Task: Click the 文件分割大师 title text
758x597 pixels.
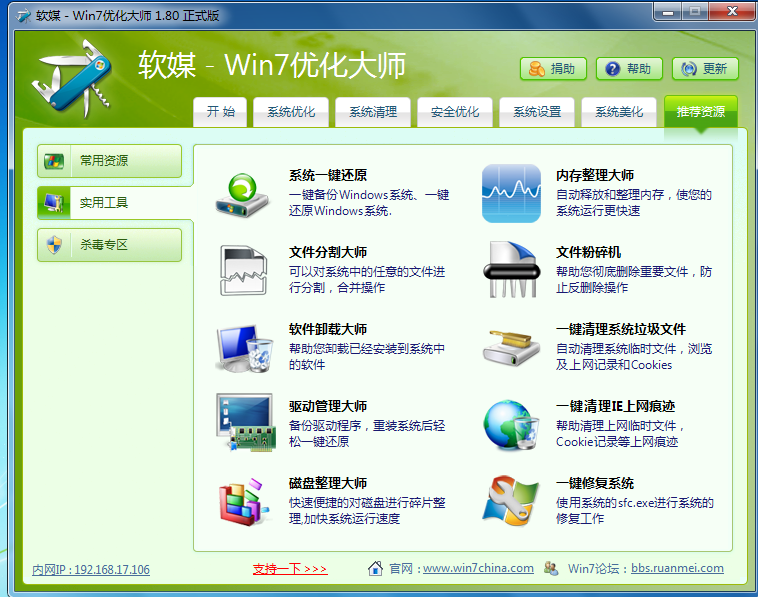Action: pyautogui.click(x=328, y=252)
